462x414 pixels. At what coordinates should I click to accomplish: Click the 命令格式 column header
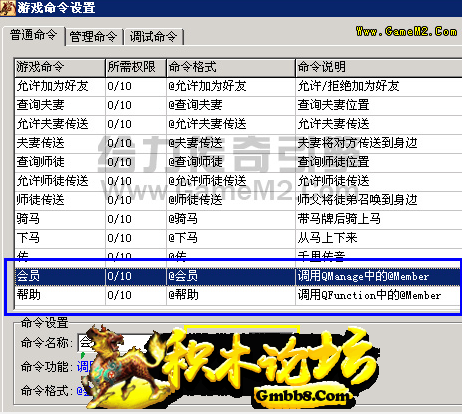(x=231, y=68)
